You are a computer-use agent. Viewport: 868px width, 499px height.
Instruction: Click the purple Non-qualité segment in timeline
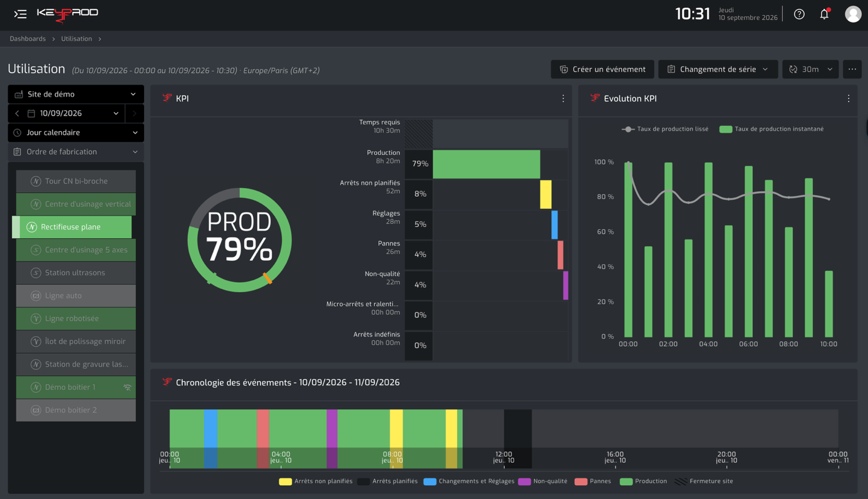coord(332,439)
